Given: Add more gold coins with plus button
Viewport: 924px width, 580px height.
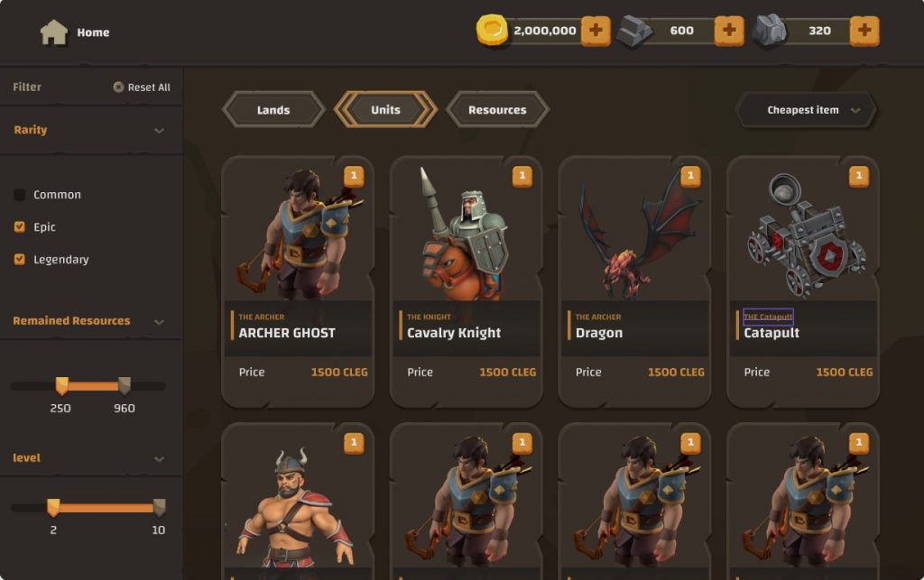Looking at the screenshot, I should [x=596, y=31].
